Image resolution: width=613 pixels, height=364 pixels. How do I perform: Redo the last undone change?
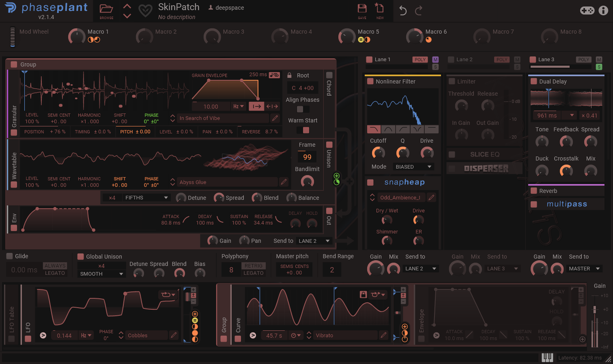tap(419, 10)
